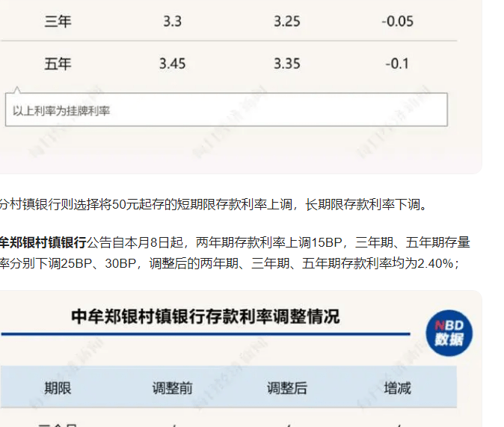Click the sentence about 50元起存 短期限存款利率
504x427 pixels.
click(x=213, y=204)
